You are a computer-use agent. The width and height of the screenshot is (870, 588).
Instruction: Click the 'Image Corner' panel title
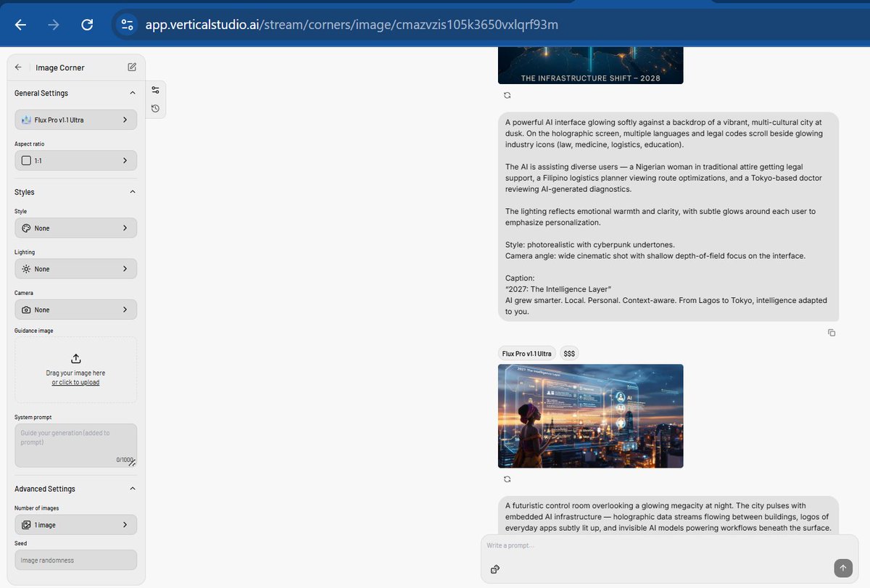[x=60, y=67]
